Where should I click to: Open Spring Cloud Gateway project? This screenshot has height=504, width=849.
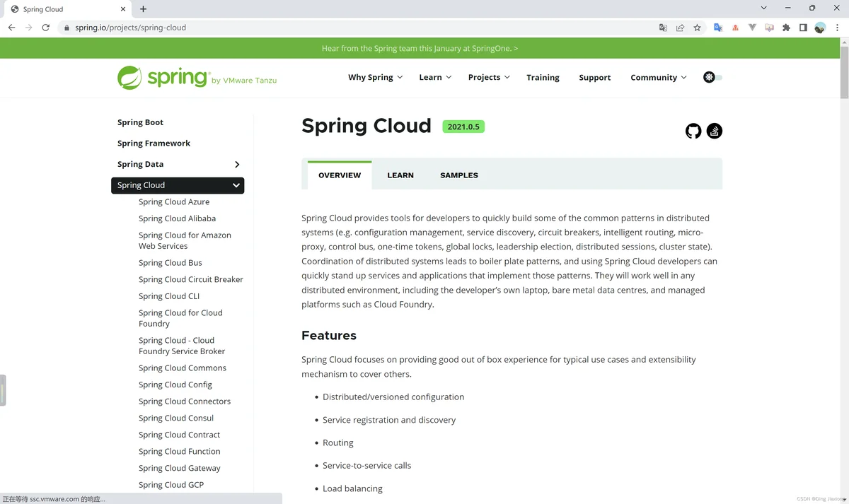pyautogui.click(x=180, y=468)
